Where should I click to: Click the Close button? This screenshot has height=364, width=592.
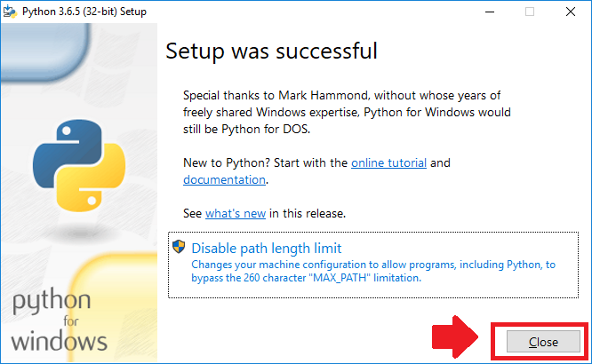coord(543,342)
